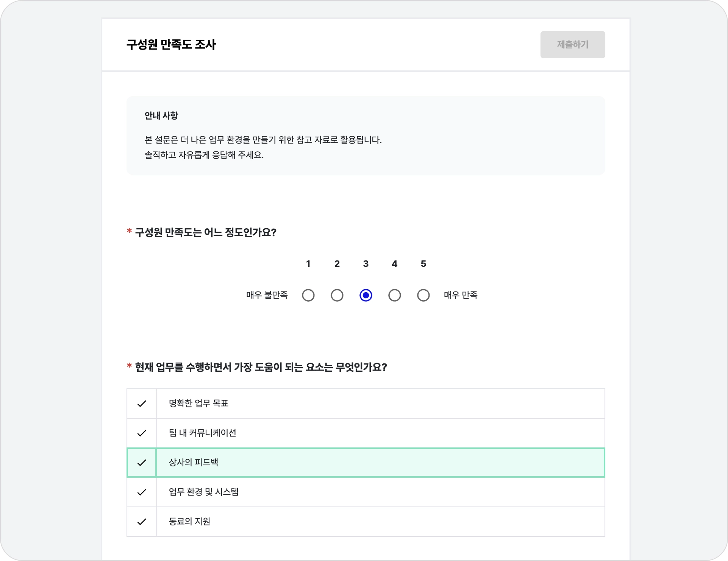Choose satisfaction rating 4 radio button
Image resolution: width=728 pixels, height=561 pixels.
(x=395, y=295)
